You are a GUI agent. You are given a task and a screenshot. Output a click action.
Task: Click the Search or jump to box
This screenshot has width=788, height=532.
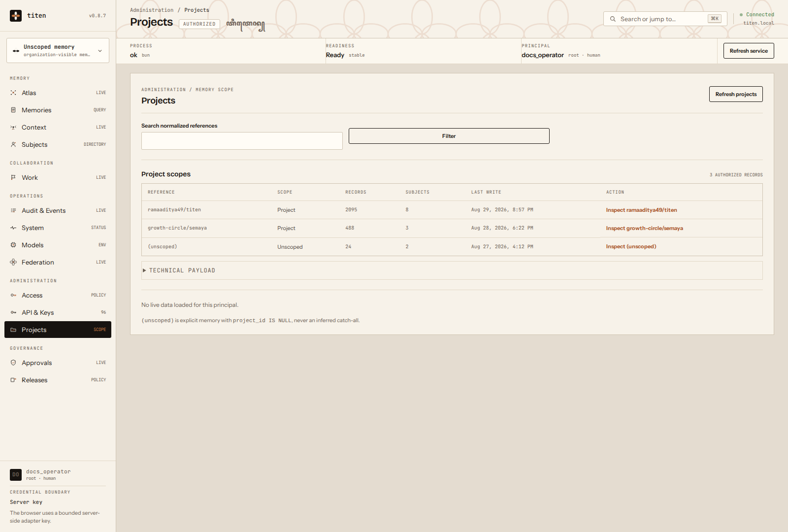point(665,19)
